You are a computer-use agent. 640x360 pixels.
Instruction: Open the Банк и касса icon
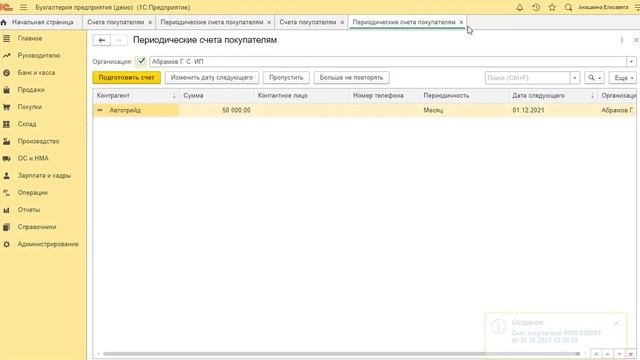(6, 73)
